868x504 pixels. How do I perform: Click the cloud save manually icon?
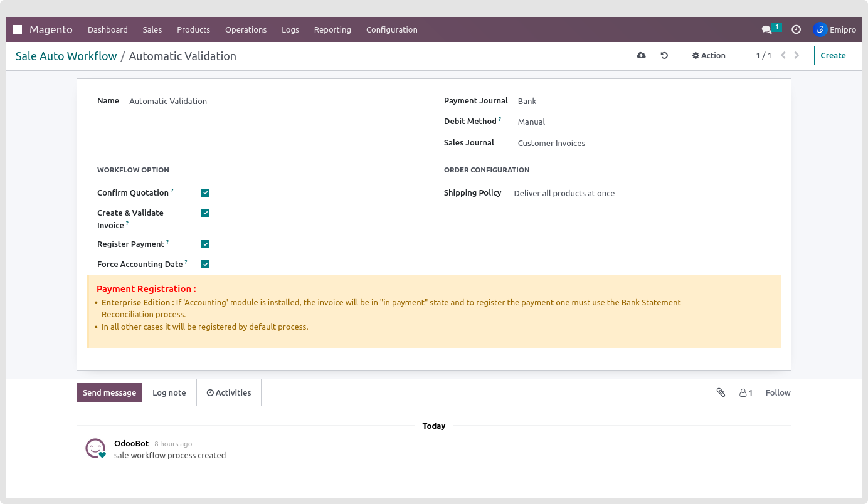641,56
